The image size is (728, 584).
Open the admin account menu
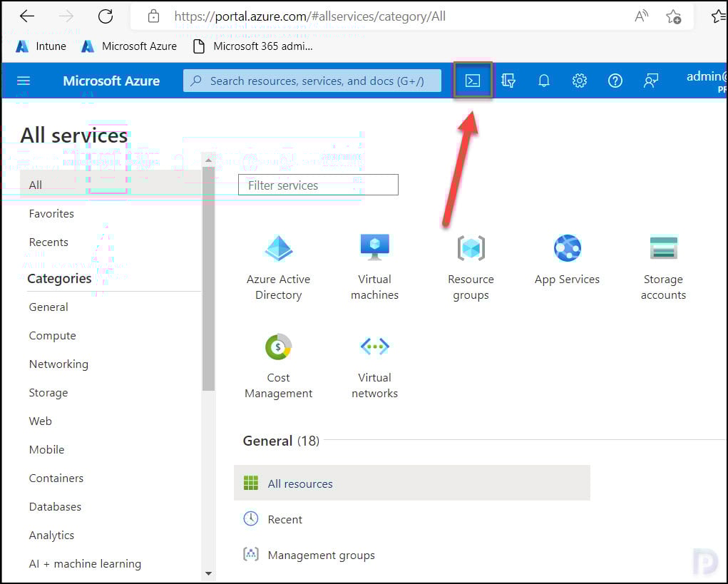706,81
